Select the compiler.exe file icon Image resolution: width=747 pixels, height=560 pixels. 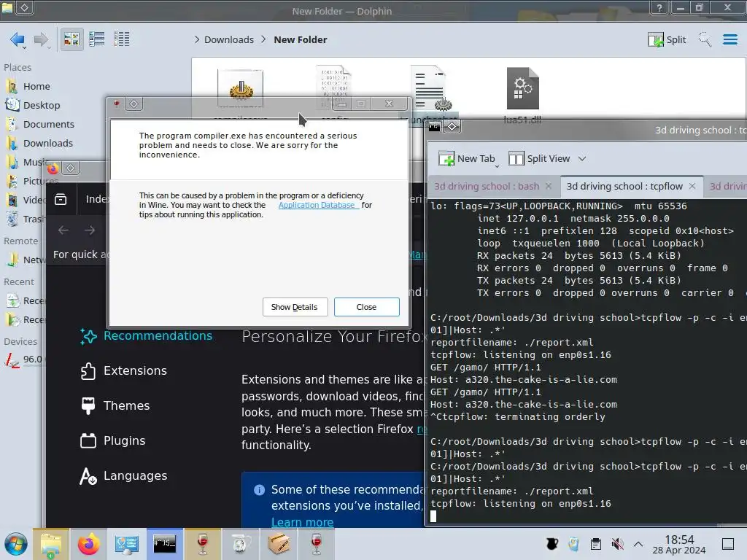click(x=241, y=88)
